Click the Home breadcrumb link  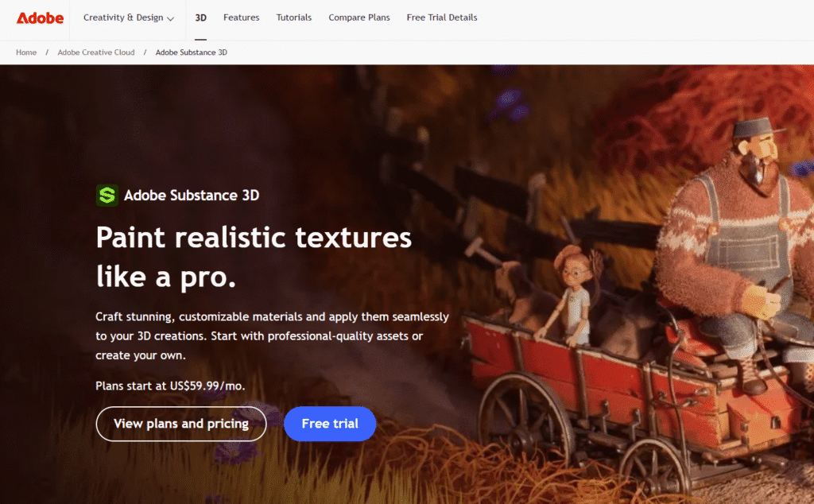pyautogui.click(x=25, y=52)
